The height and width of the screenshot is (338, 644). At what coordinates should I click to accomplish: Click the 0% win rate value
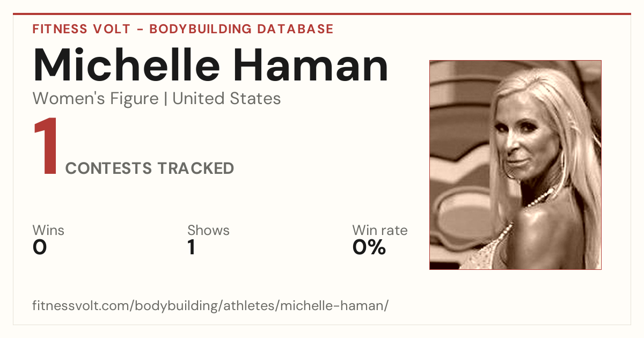click(369, 247)
